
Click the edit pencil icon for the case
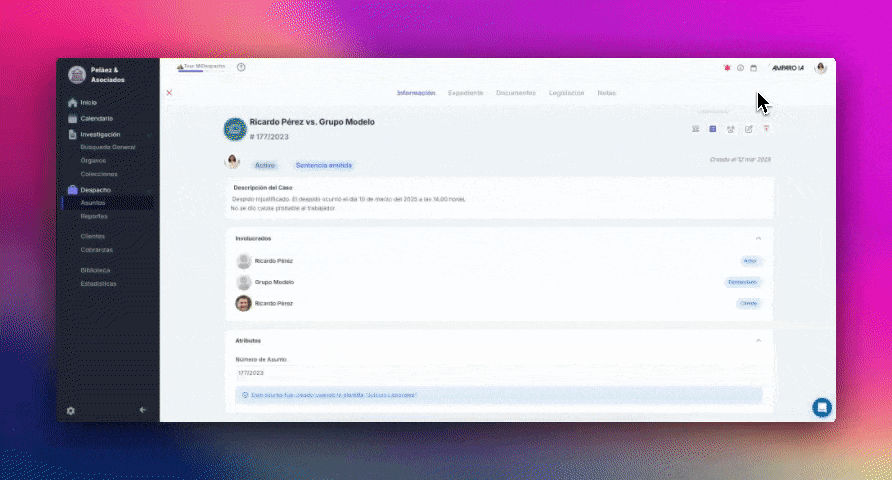point(749,129)
